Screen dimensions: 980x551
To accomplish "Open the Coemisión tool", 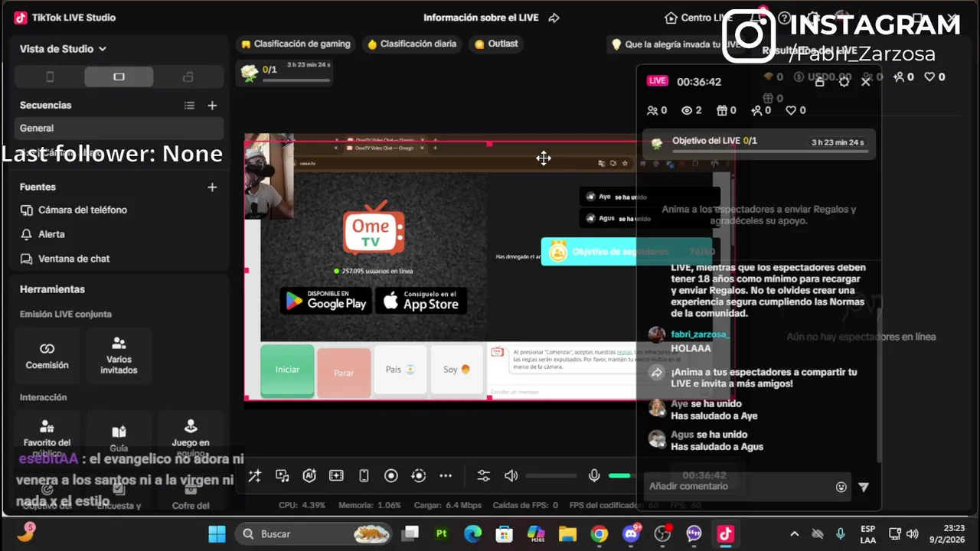I will tap(47, 356).
